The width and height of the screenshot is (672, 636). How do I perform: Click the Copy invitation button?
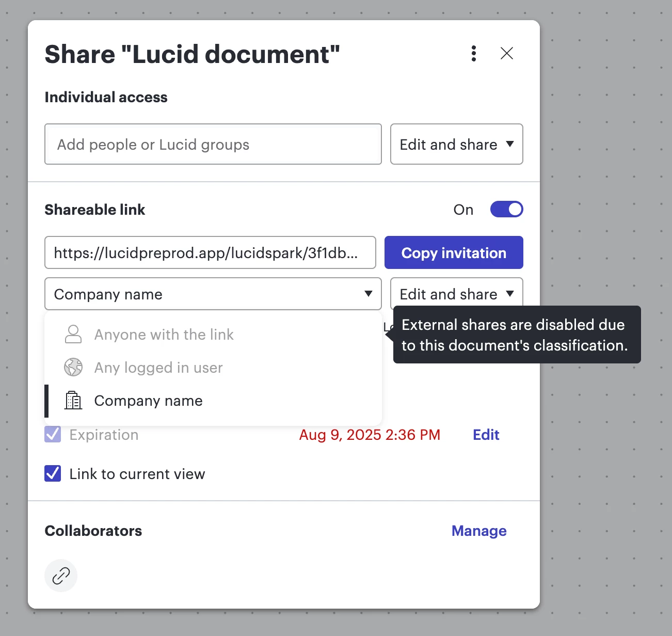click(454, 252)
